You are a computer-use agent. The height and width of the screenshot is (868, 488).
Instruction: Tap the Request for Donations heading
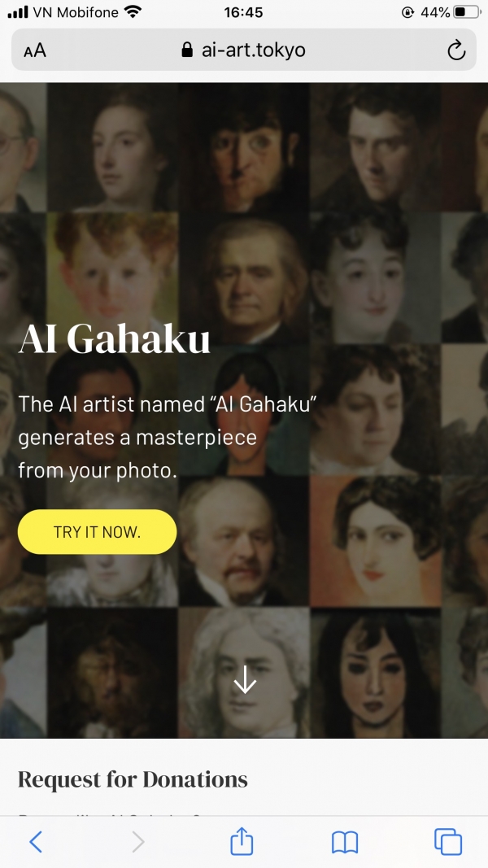133,779
